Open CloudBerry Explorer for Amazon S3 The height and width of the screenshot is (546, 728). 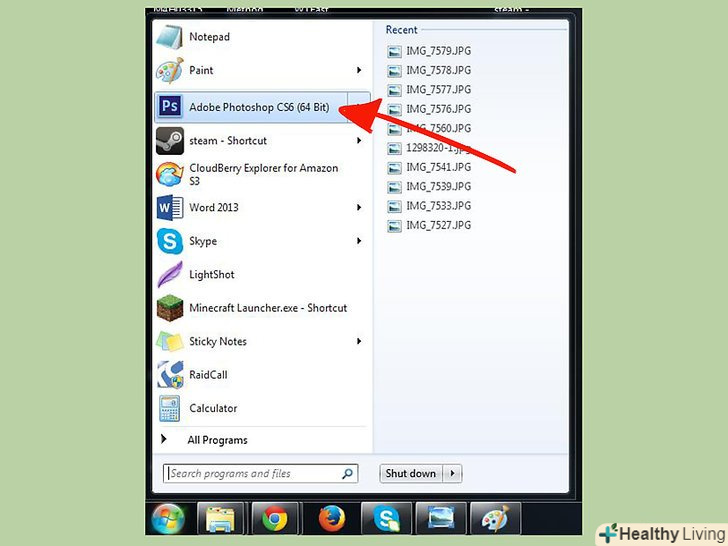262,174
